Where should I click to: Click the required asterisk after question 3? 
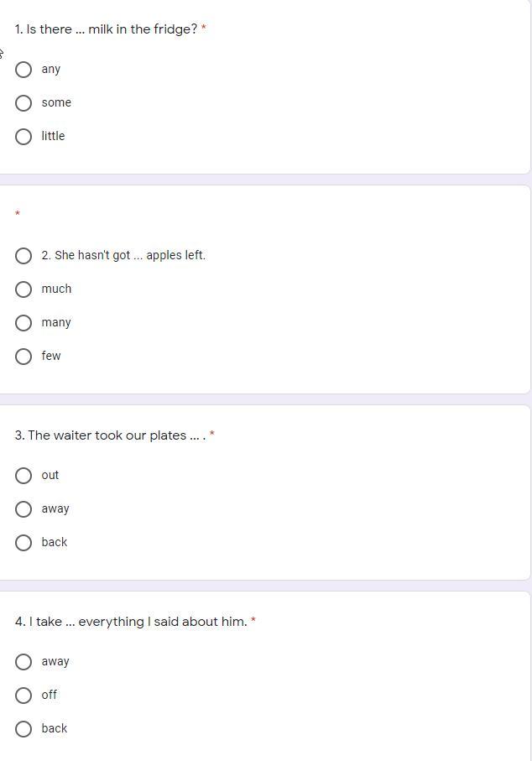click(x=212, y=435)
